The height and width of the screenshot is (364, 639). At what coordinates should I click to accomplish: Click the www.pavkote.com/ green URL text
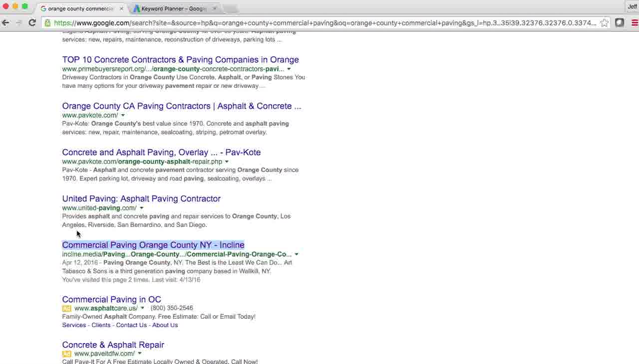point(90,115)
